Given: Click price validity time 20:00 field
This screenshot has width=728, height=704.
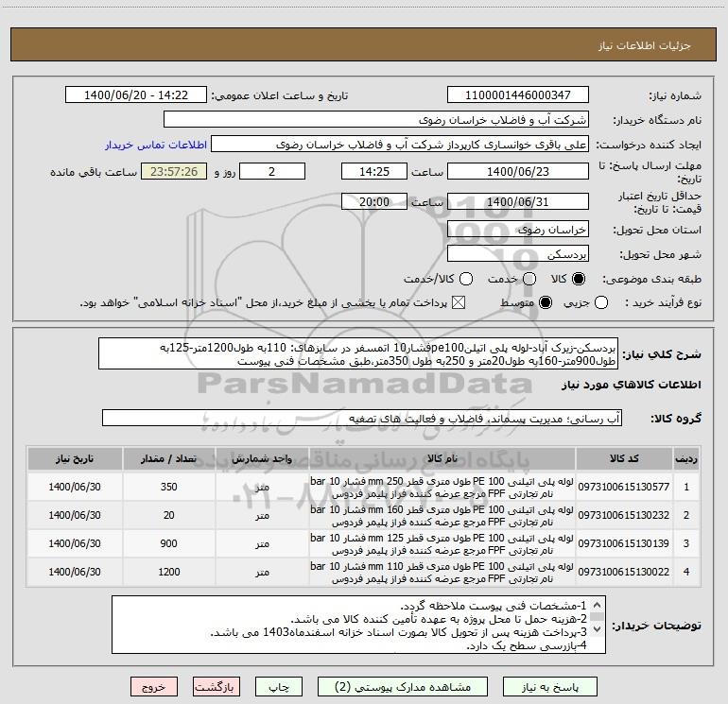Looking at the screenshot, I should 374,201.
